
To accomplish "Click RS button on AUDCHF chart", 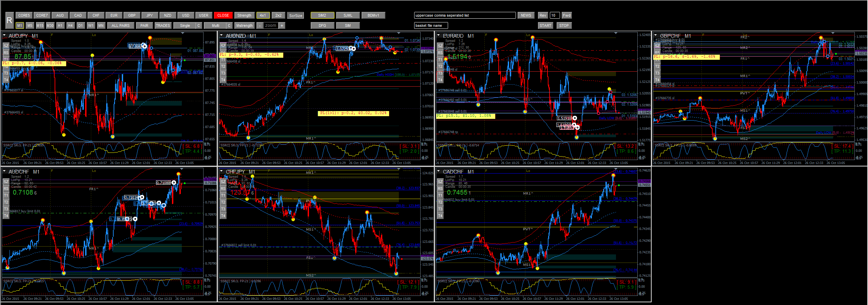I will [6, 189].
